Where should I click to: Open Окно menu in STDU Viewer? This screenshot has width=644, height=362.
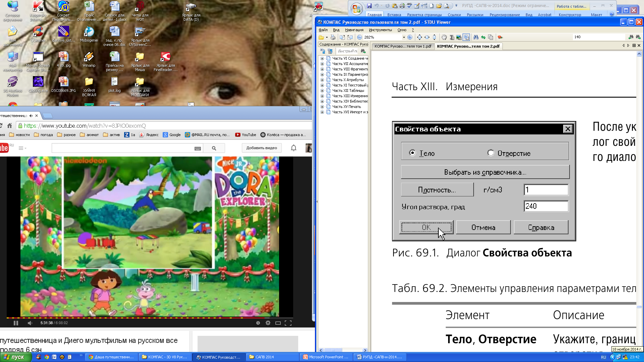[402, 30]
